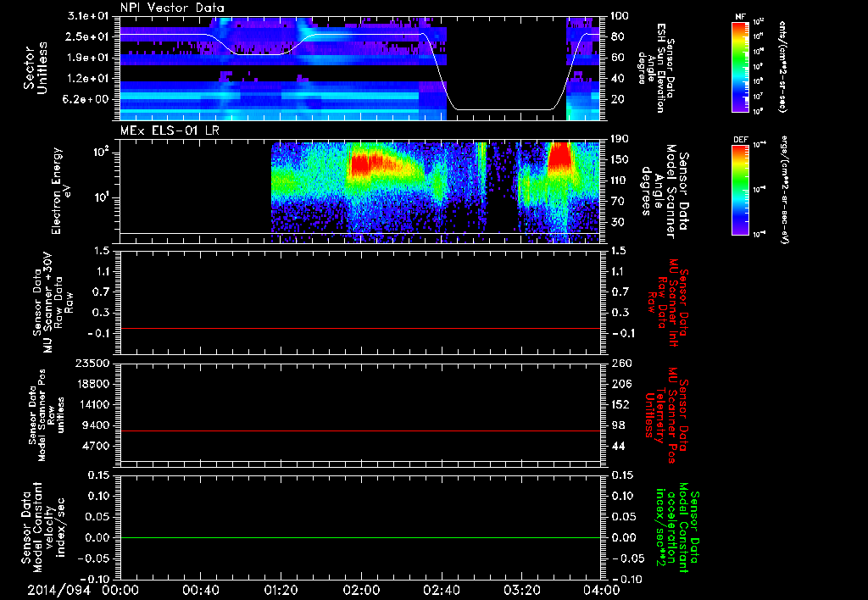Click the '4700' scanner position tick label

pos(97,446)
